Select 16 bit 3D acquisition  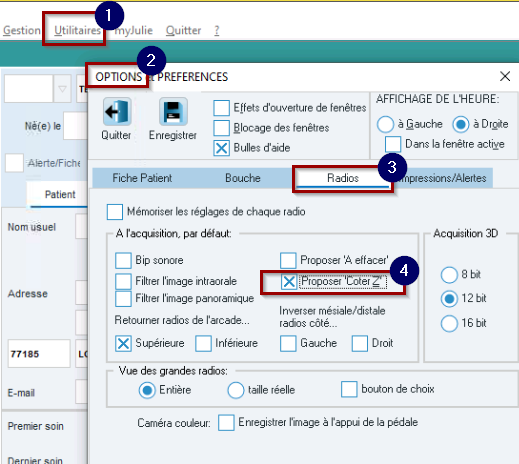click(449, 323)
